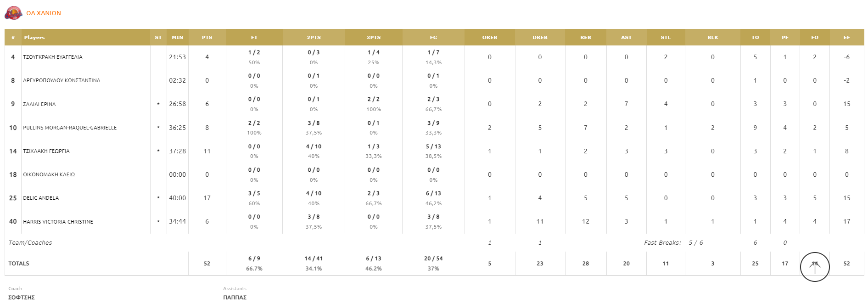
Task: Select HARRIS VICTORIA-CHRISTINE row name
Action: point(58,222)
